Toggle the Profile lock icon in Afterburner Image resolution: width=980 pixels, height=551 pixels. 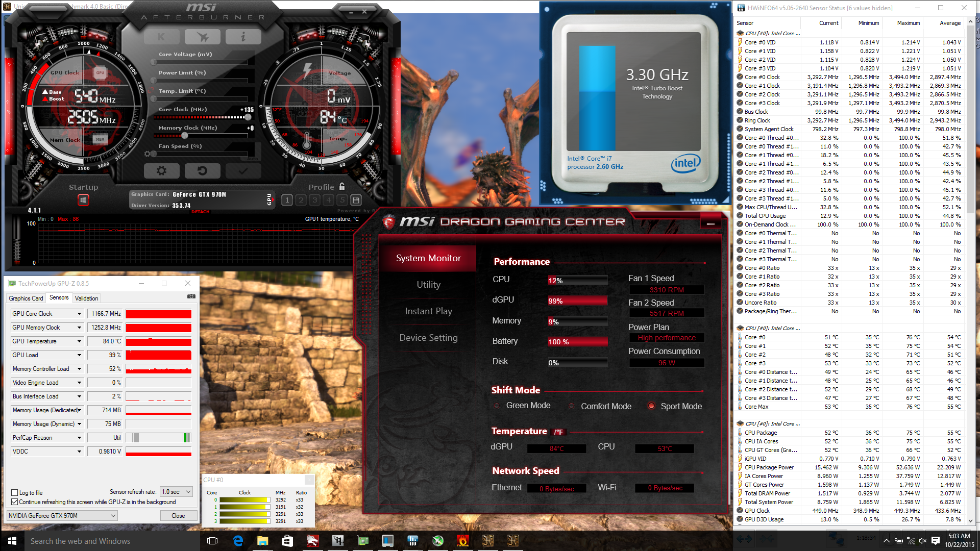342,187
